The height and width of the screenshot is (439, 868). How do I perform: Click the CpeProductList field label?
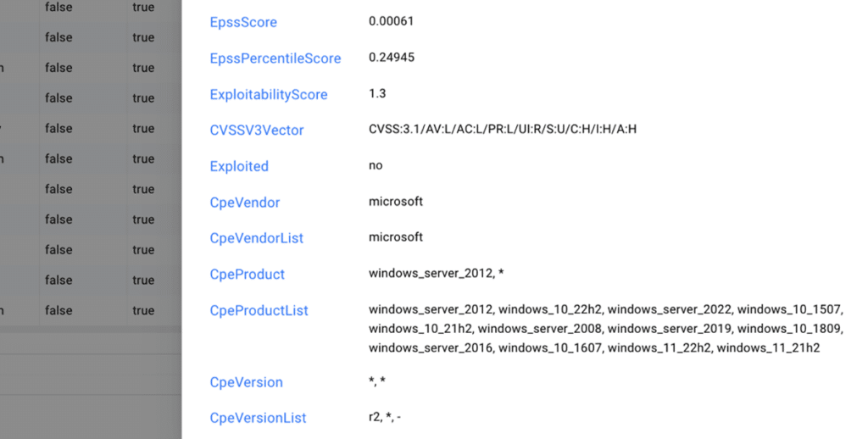pyautogui.click(x=259, y=310)
